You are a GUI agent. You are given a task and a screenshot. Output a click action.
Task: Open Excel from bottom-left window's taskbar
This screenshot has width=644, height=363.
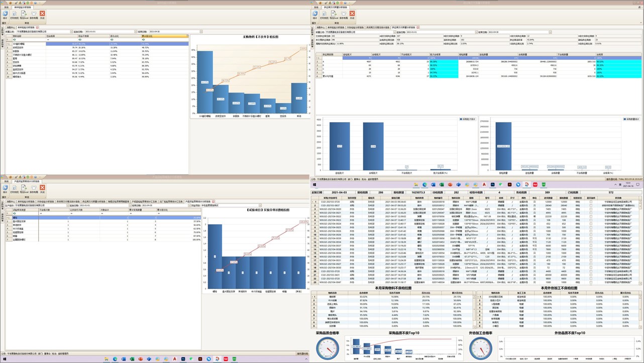(132, 359)
